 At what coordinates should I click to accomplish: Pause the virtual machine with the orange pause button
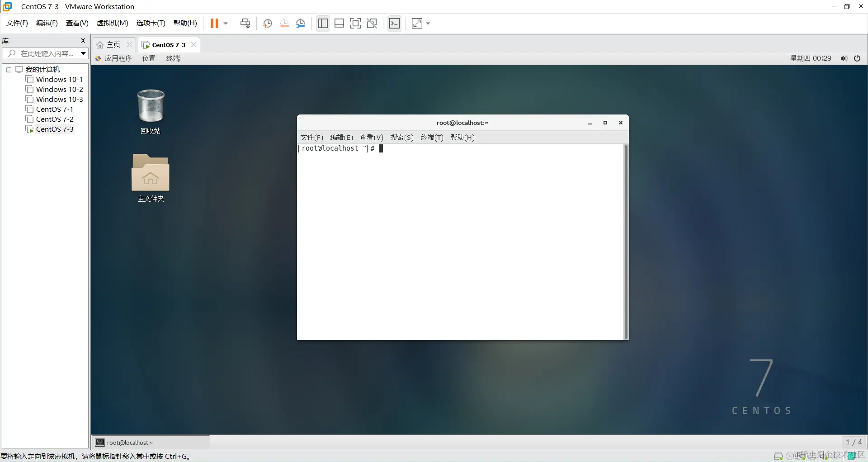[214, 24]
